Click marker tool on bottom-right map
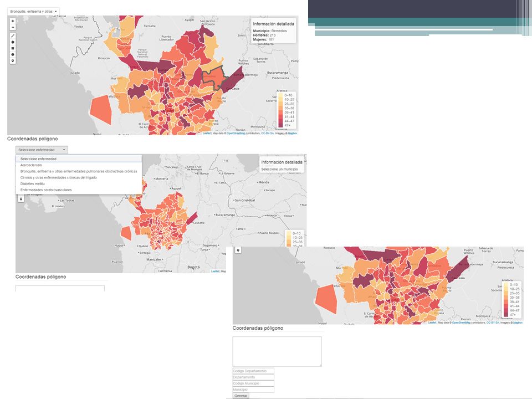Screen dimensions: 532x399 238,250
